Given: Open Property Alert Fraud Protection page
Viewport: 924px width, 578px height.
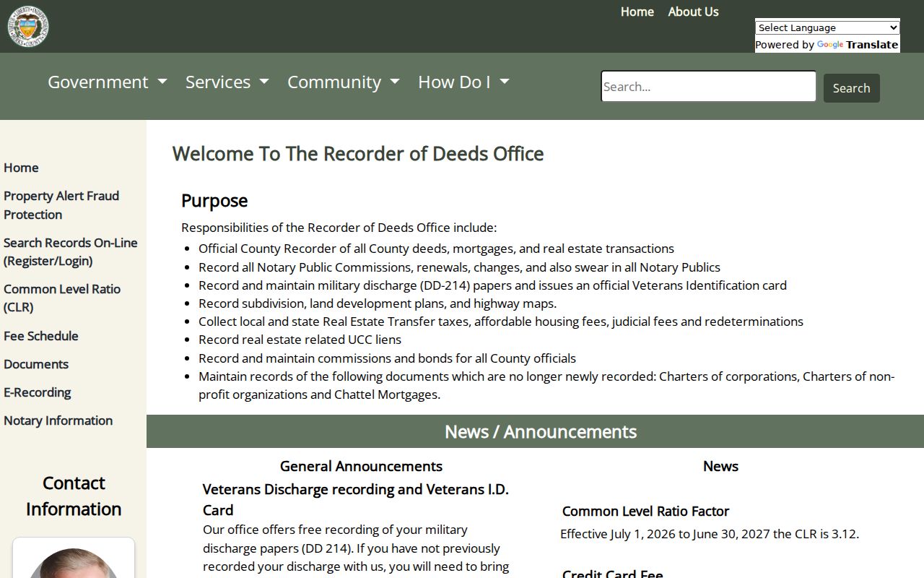Looking at the screenshot, I should 61,205.
